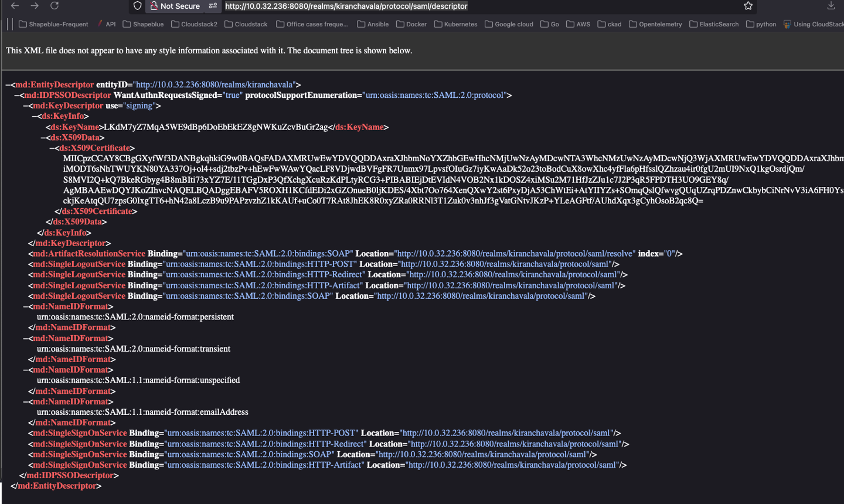Viewport: 844px width, 504px height.
Task: Open site permissions icon in address bar
Action: (x=213, y=6)
